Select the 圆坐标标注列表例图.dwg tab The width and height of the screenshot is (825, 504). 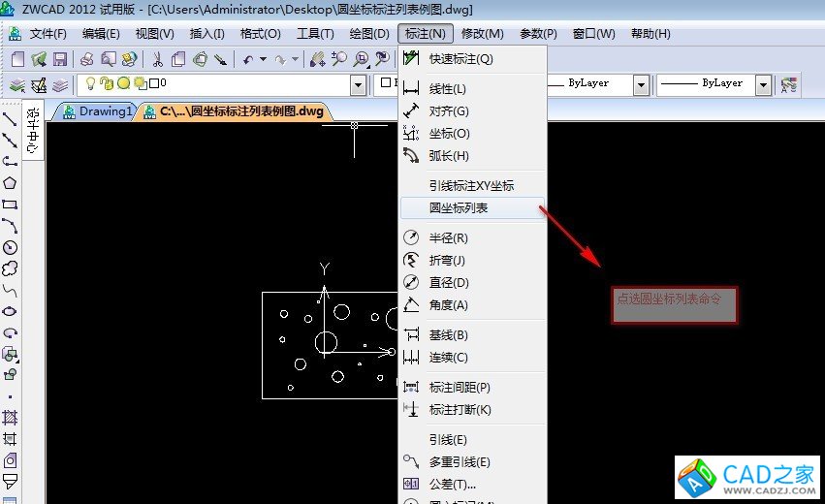[x=234, y=111]
